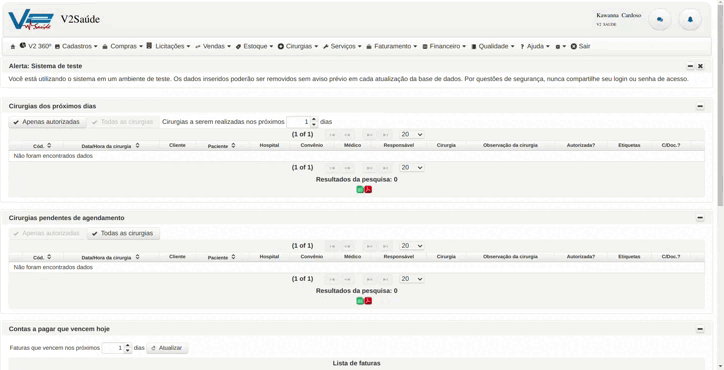Viewport: 724px width, 370px height.
Task: Go to last page above próximos dias table
Action: (x=385, y=134)
